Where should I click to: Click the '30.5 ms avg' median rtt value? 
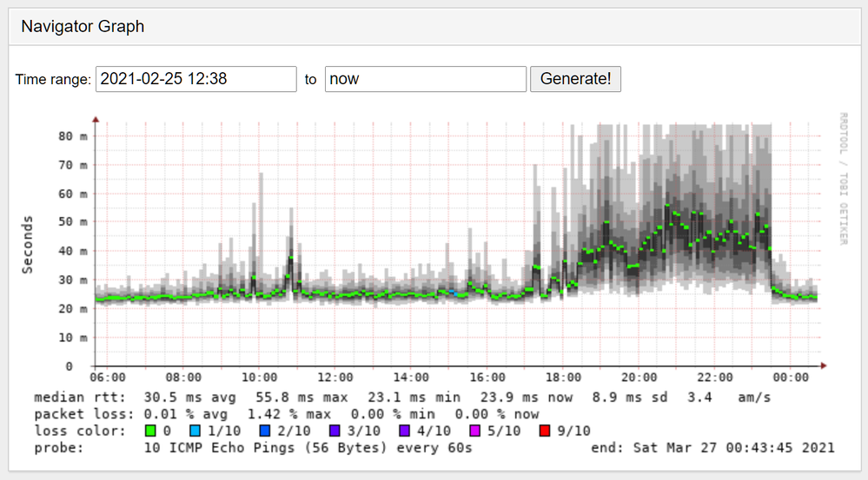tap(190, 398)
